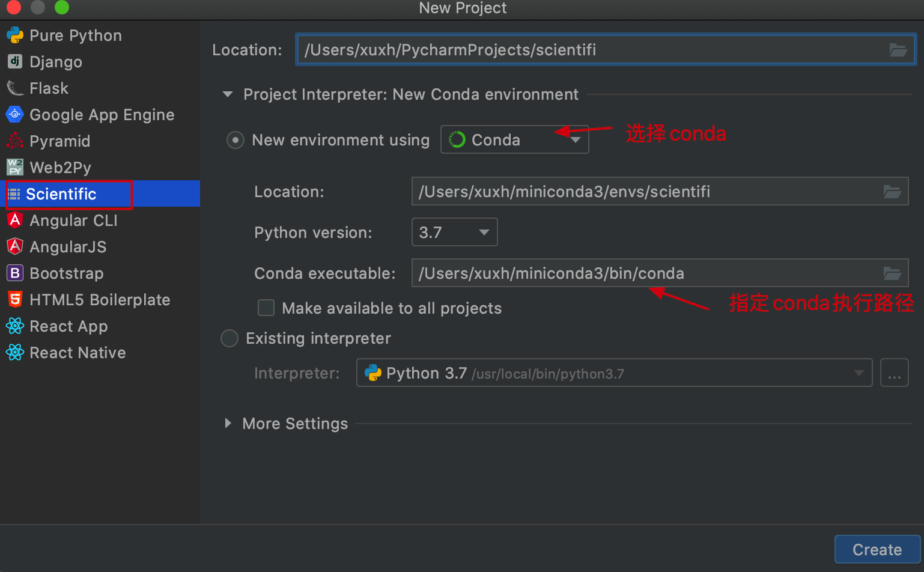This screenshot has width=924, height=572.
Task: Click the interpreter ellipsis button
Action: pyautogui.click(x=894, y=373)
